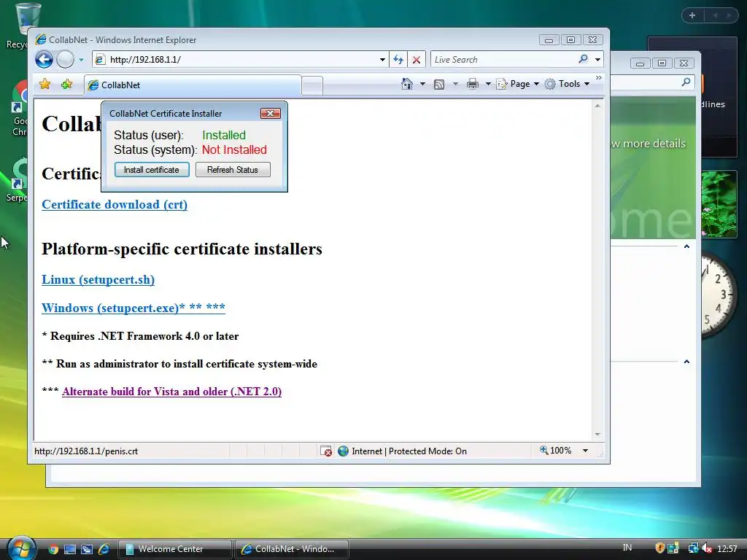Click the Home page icon
Screen dimensions: 747x560
406,84
